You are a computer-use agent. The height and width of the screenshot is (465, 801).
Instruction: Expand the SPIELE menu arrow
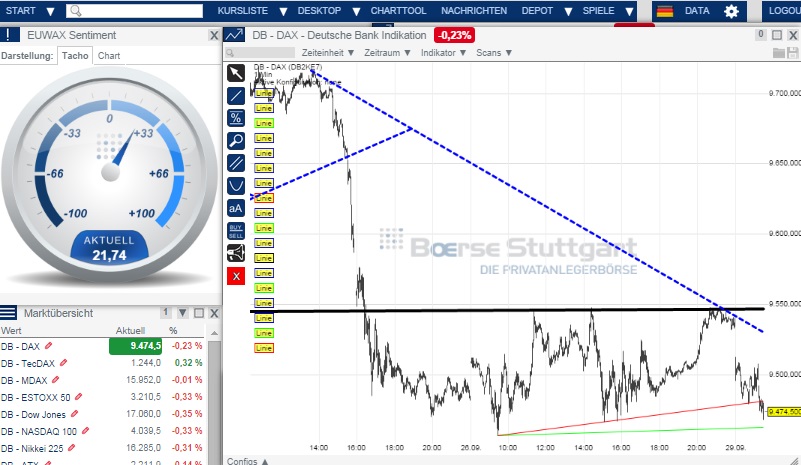coord(629,11)
